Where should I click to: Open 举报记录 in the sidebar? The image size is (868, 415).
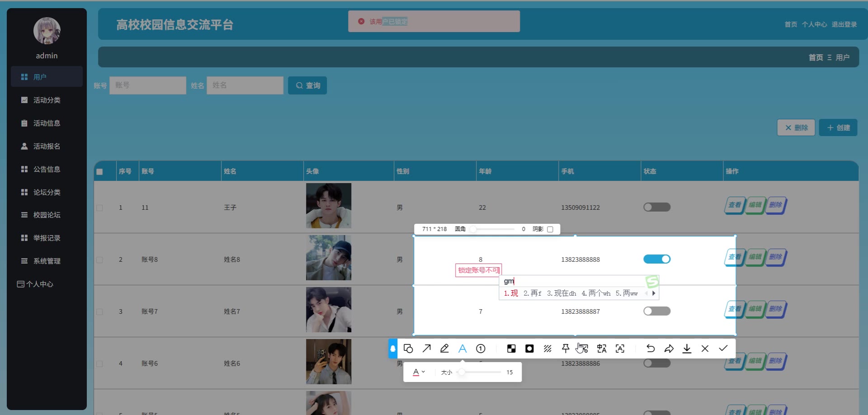click(x=47, y=238)
